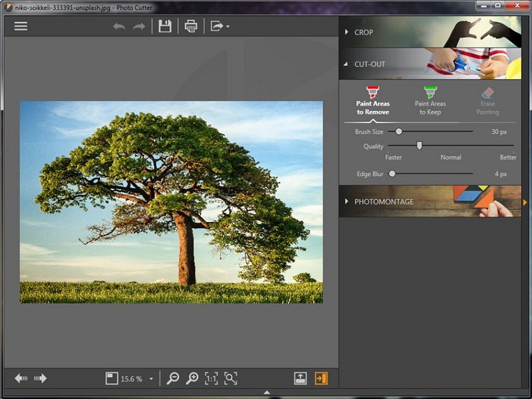The width and height of the screenshot is (532, 399).
Task: Go to the previous image arrow
Action: point(21,378)
